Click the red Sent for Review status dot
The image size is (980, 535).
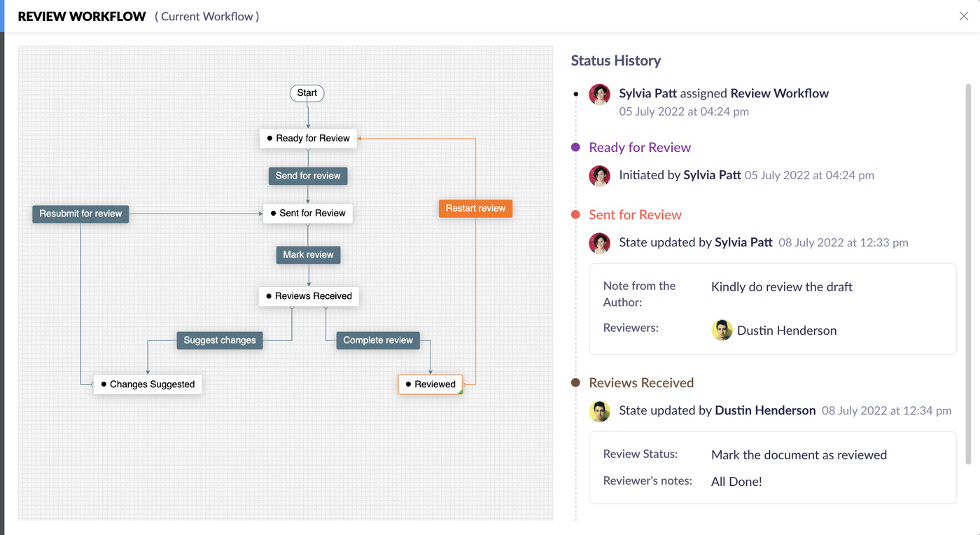[x=575, y=214]
